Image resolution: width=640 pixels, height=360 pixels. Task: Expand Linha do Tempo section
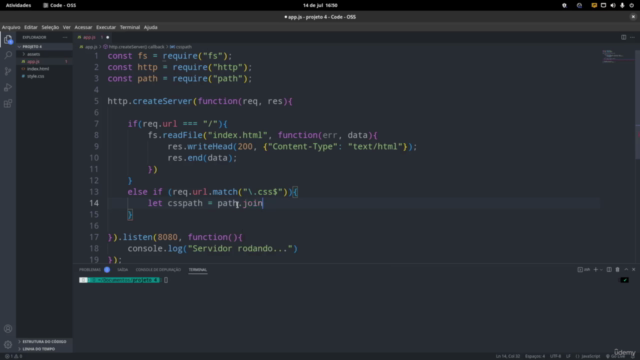[x=44, y=349]
